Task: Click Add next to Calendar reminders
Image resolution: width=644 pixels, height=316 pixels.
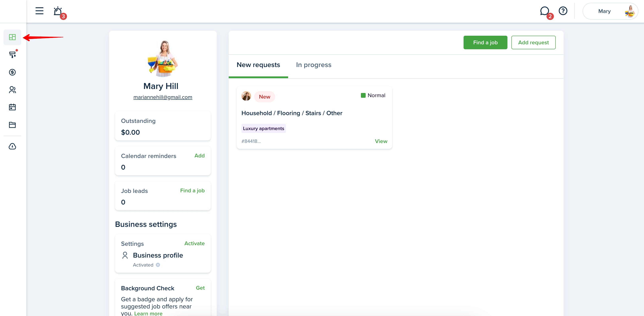Action: click(x=200, y=156)
